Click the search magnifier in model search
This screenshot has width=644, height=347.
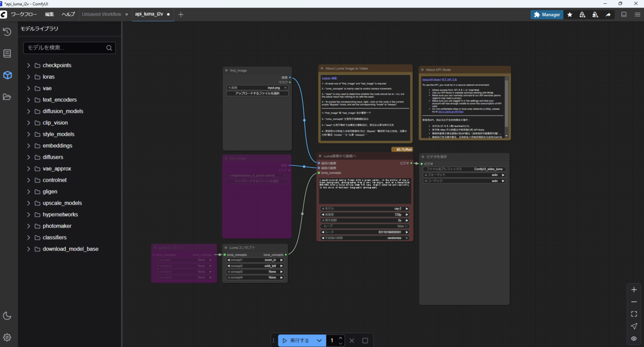coord(109,48)
